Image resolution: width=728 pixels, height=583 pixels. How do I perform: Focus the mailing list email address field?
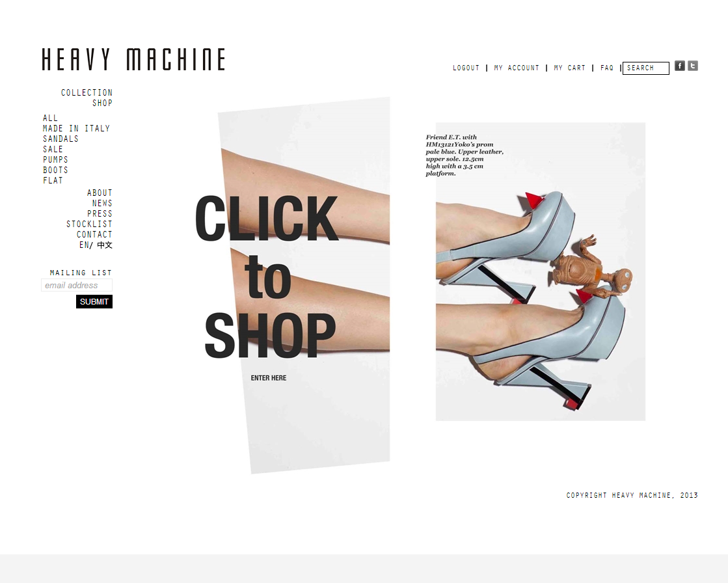(77, 285)
